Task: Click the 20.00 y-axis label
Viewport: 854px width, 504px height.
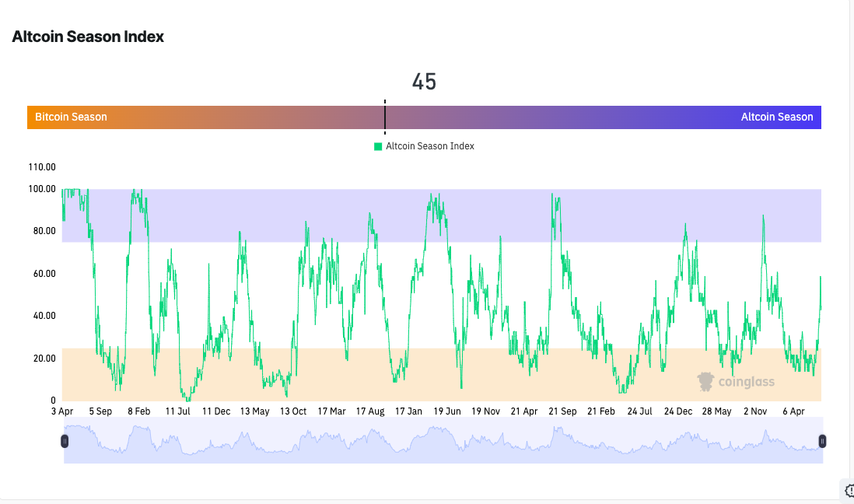Action: pos(41,359)
